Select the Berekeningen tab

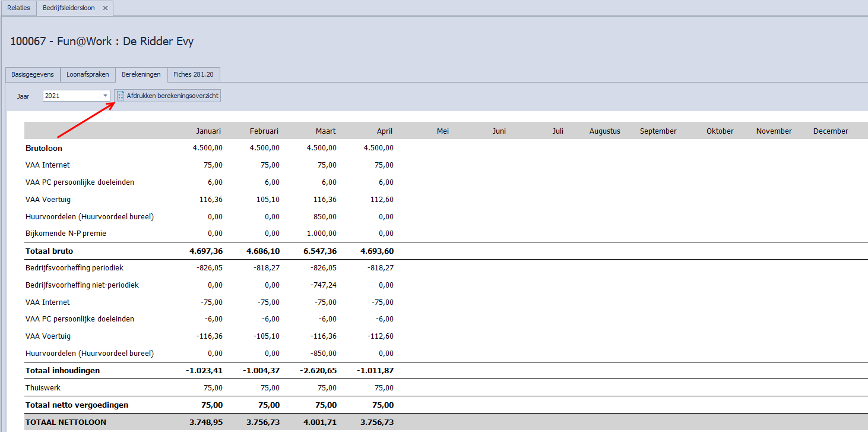pos(141,75)
